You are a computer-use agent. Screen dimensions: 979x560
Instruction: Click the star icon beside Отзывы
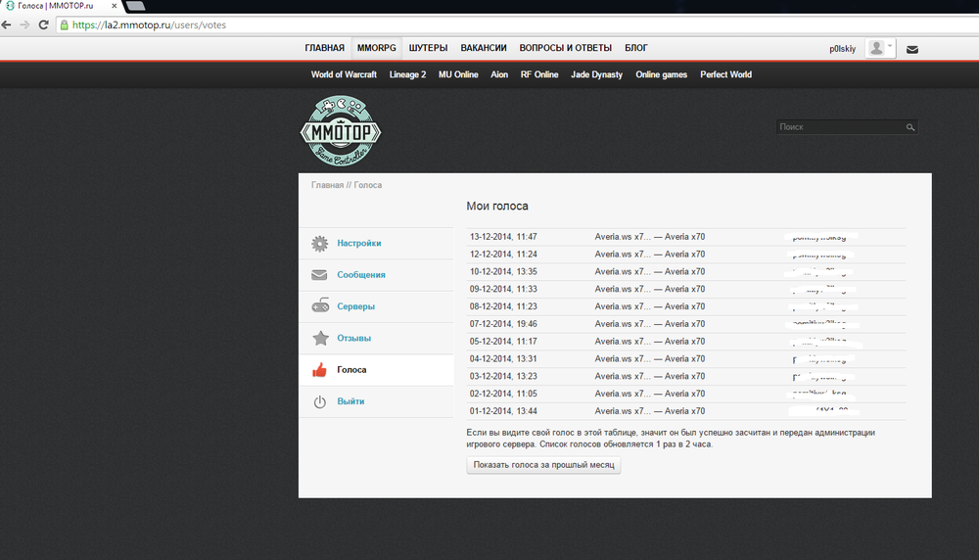319,339
